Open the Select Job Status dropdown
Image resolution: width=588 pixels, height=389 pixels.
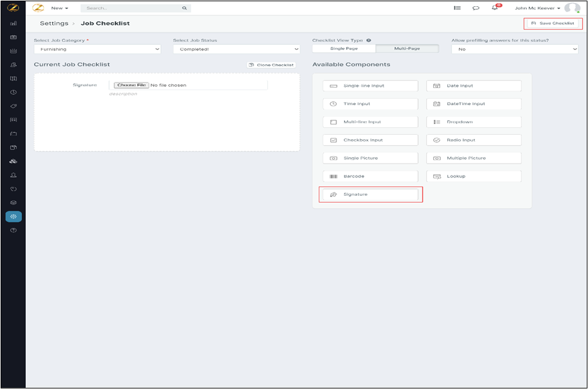click(236, 49)
